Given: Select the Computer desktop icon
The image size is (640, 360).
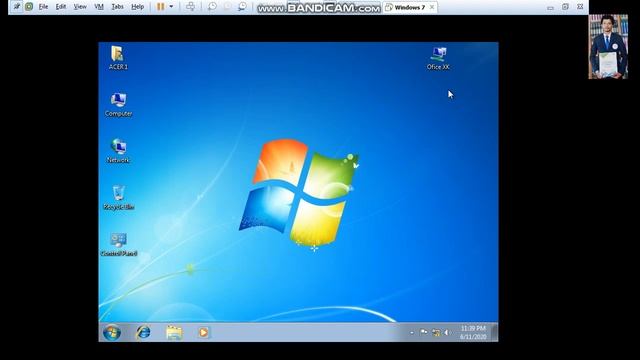Looking at the screenshot, I should 118,105.
